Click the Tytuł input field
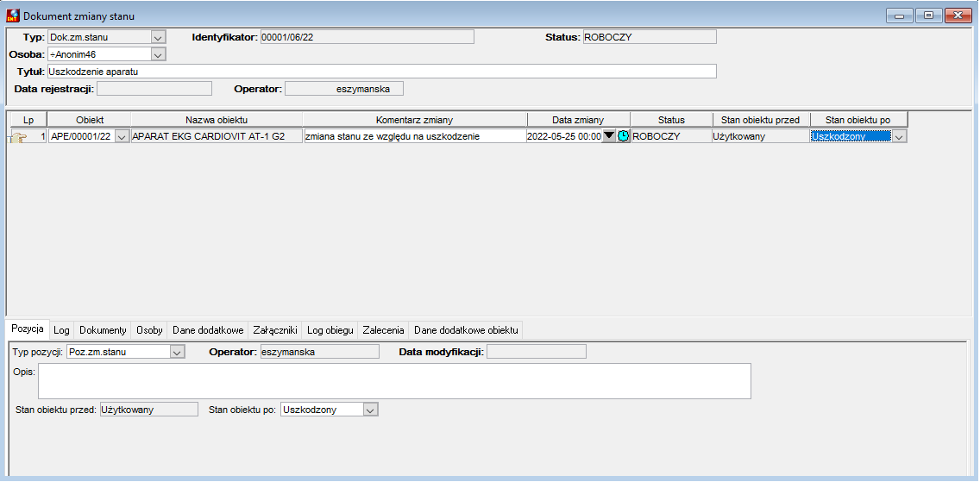The height and width of the screenshot is (482, 980). tap(381, 72)
